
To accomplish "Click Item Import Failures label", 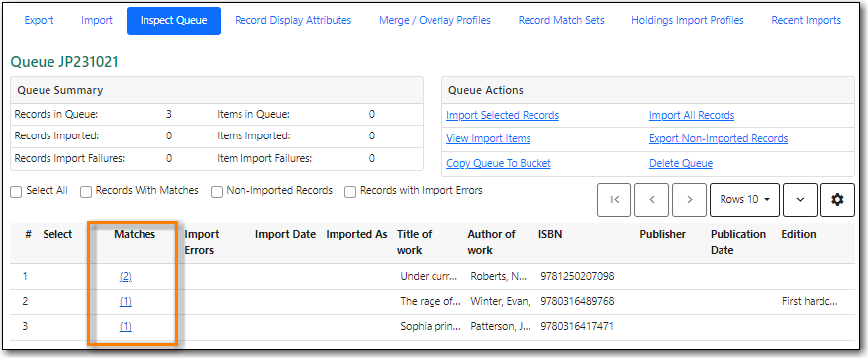I will 264,159.
